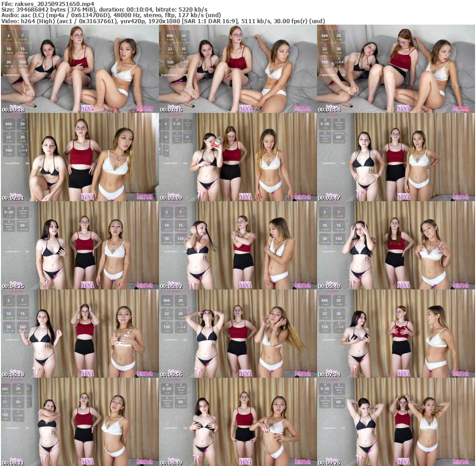Select the frame thumbnail at 00:06:56
The height and width of the screenshot is (466, 476).
click(238, 334)
